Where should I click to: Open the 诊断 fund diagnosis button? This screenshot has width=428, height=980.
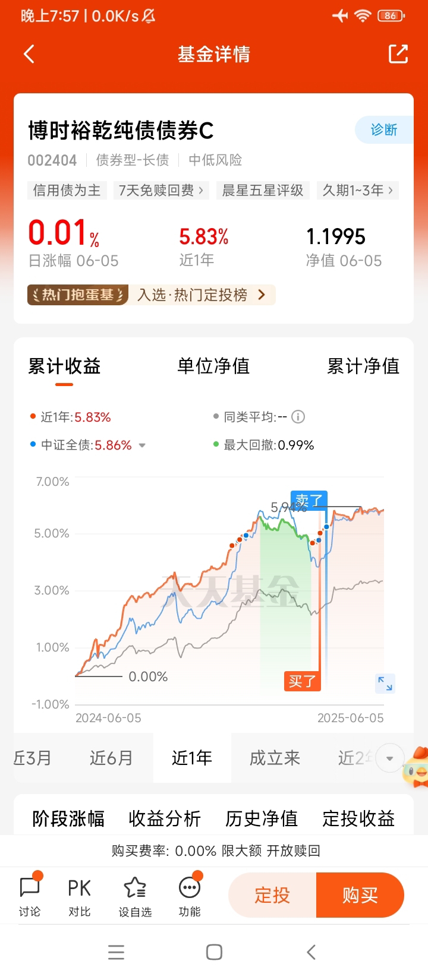coord(383,129)
